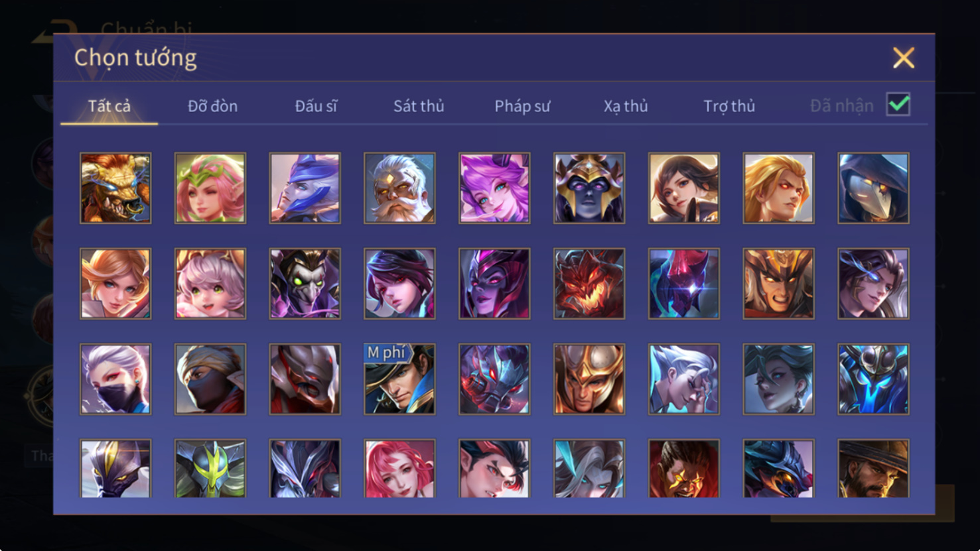This screenshot has height=551, width=980.
Task: Select the hooded plague-mask hero portrait
Action: tap(873, 188)
